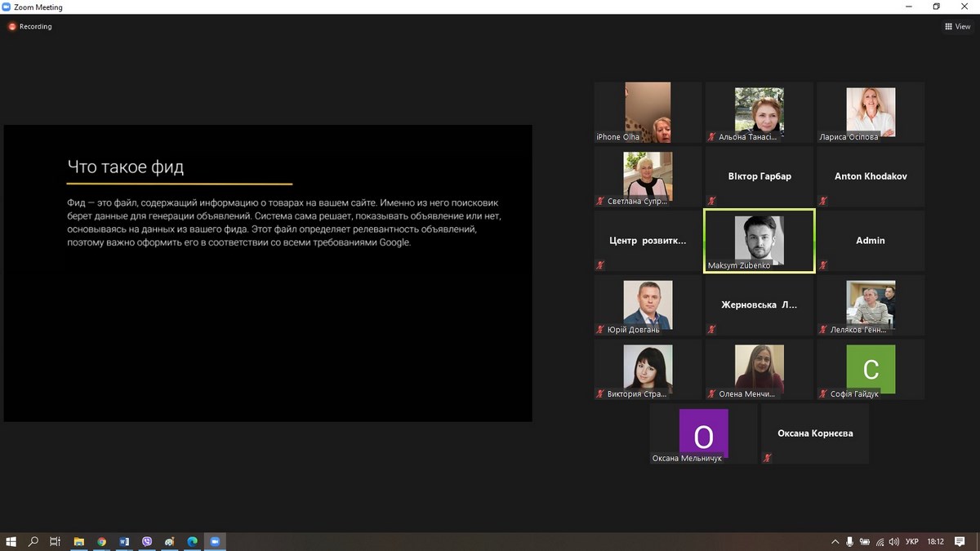Image resolution: width=980 pixels, height=551 pixels.
Task: Select the iPhone Olha video tile
Action: [x=648, y=113]
